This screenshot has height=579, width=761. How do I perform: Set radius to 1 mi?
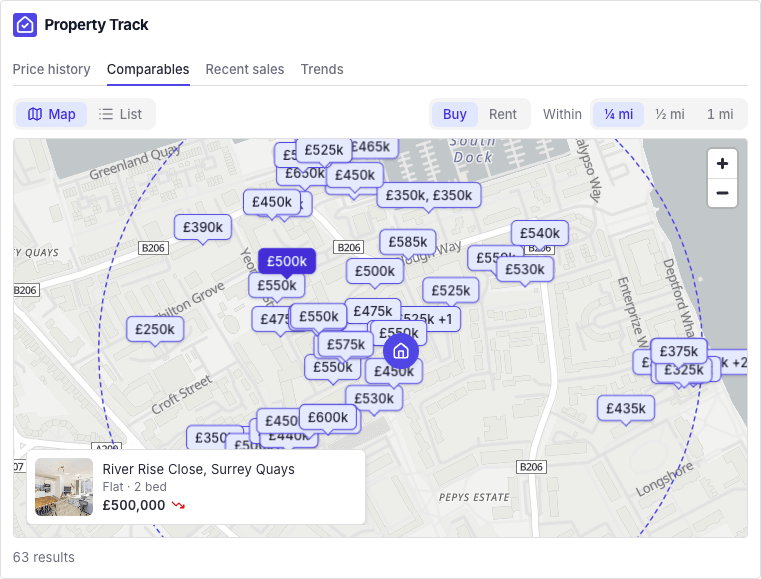(x=720, y=114)
